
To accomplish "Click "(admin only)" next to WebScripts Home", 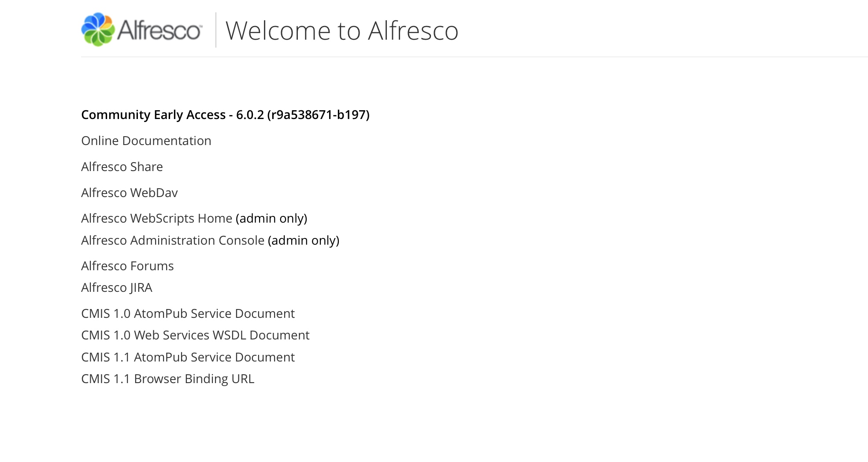I will 271,218.
